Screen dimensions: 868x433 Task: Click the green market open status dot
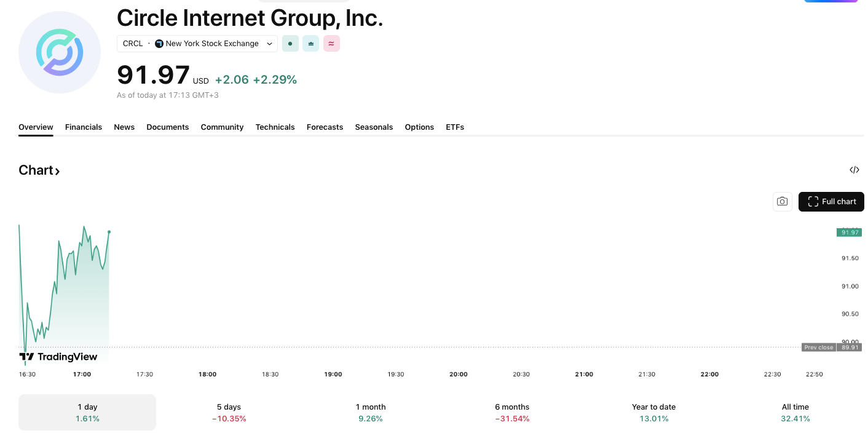click(x=290, y=44)
